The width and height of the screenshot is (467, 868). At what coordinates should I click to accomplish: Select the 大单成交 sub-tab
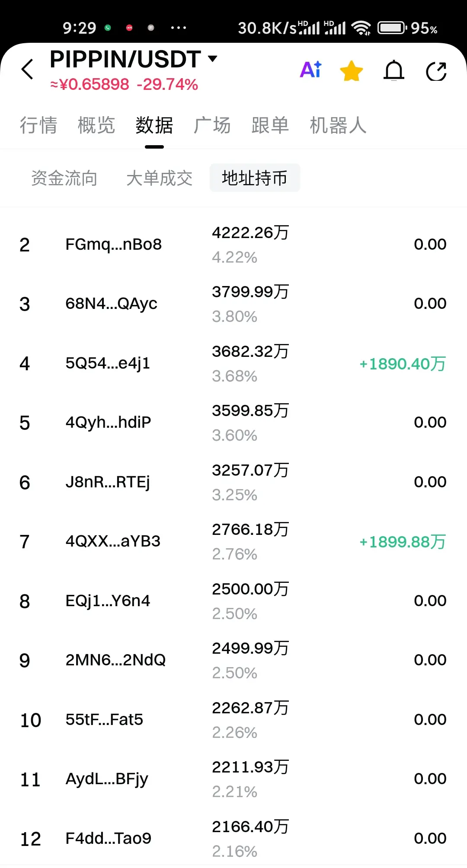159,178
